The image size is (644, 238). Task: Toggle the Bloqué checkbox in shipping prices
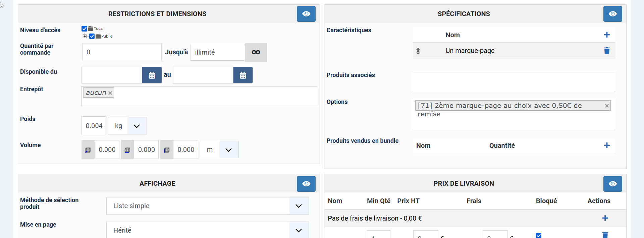[539, 235]
